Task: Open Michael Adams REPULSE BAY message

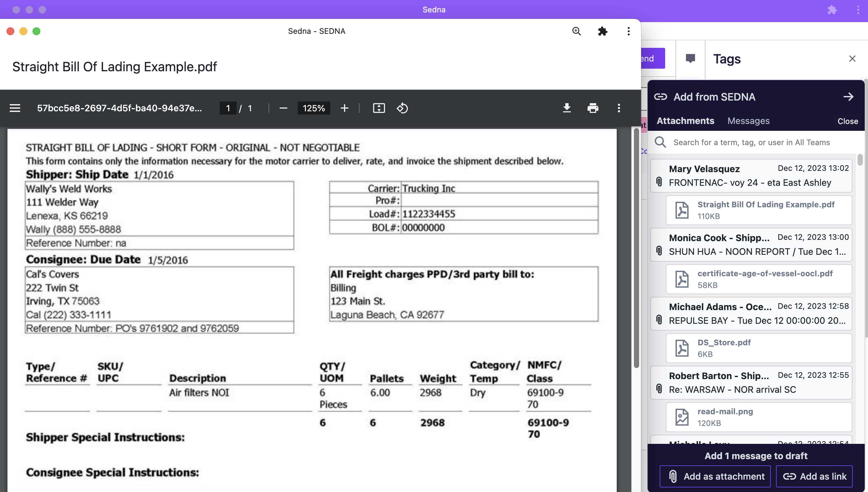Action: [751, 314]
